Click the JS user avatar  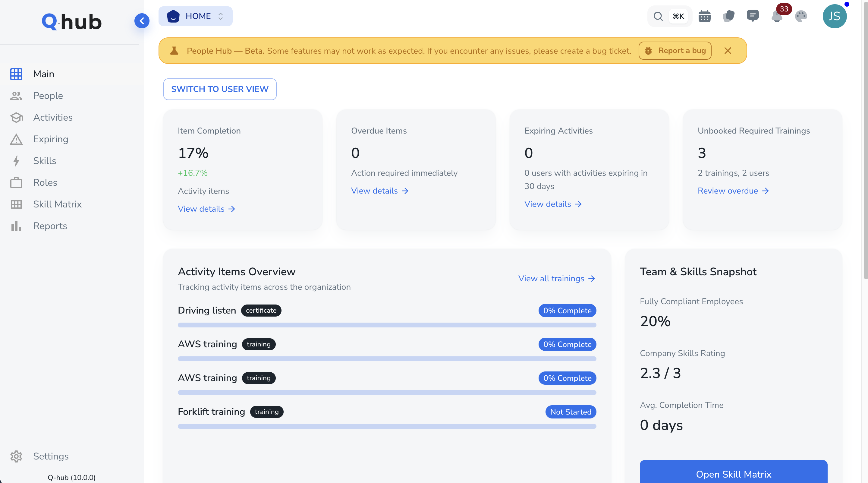[834, 16]
